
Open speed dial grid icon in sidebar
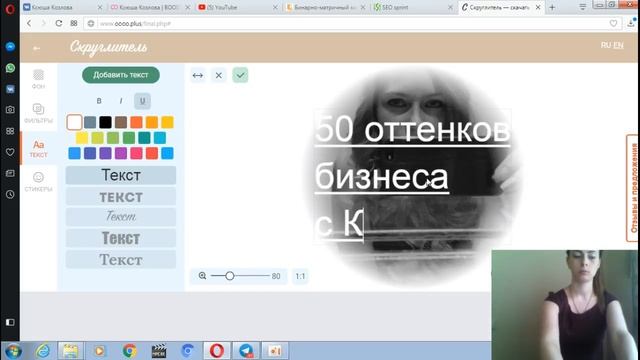pyautogui.click(x=10, y=131)
